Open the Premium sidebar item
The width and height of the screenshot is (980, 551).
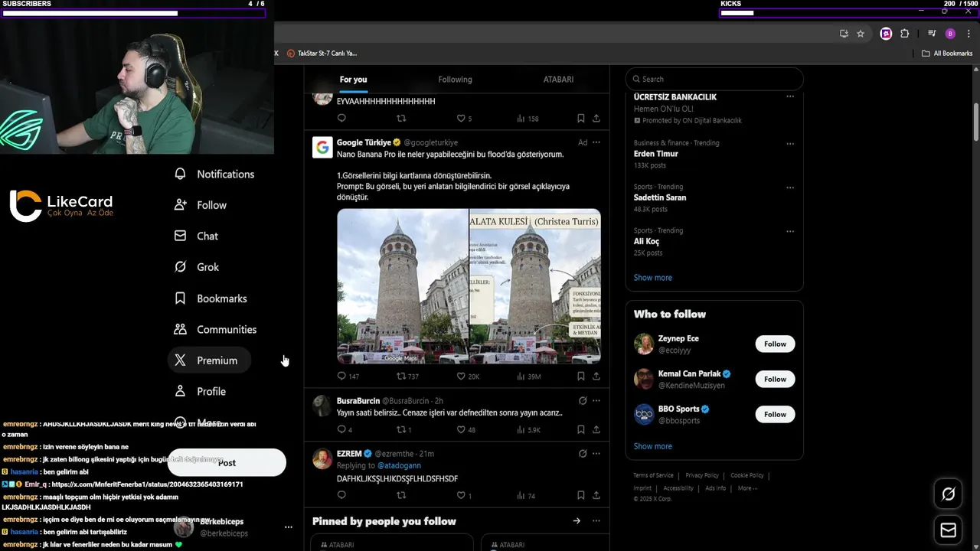click(209, 360)
